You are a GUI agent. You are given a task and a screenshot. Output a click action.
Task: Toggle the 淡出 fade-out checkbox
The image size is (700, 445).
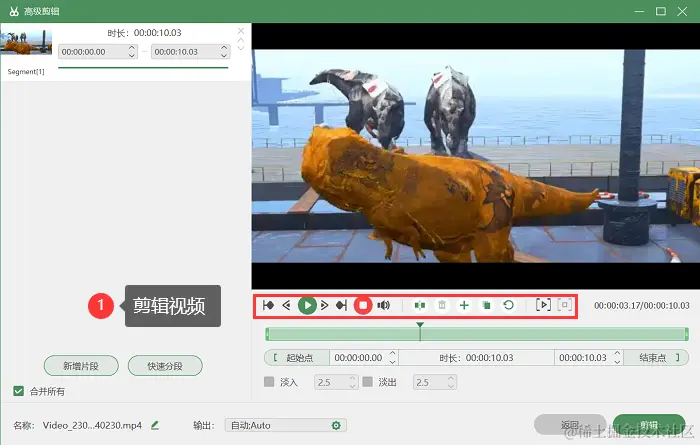[x=367, y=382]
